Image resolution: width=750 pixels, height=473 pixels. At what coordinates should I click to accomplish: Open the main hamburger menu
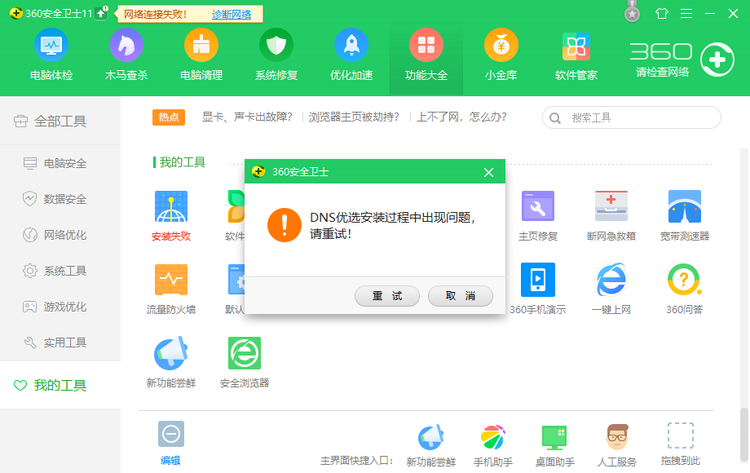pyautogui.click(x=686, y=13)
